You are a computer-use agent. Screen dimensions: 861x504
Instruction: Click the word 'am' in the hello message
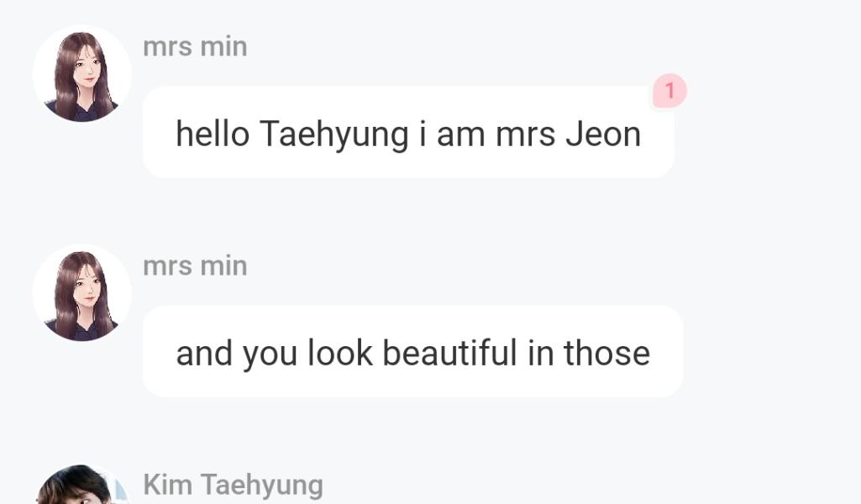point(460,134)
